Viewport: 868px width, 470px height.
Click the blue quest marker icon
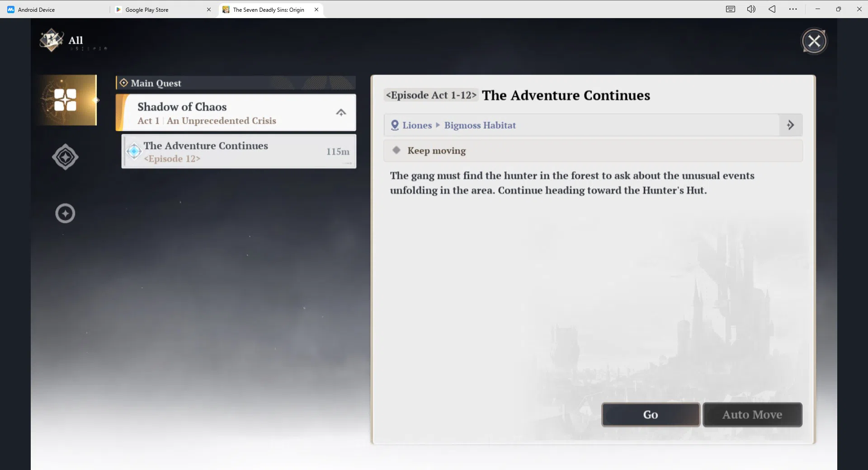[134, 151]
